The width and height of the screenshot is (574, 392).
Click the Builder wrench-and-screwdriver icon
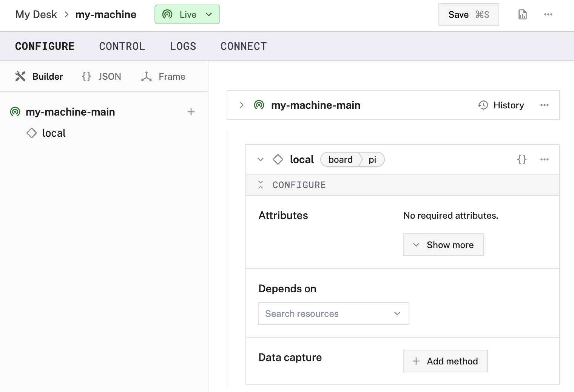(x=20, y=76)
